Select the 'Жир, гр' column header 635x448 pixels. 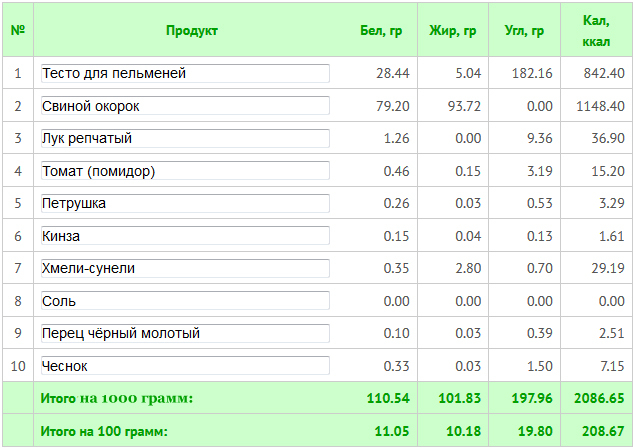[452, 31]
